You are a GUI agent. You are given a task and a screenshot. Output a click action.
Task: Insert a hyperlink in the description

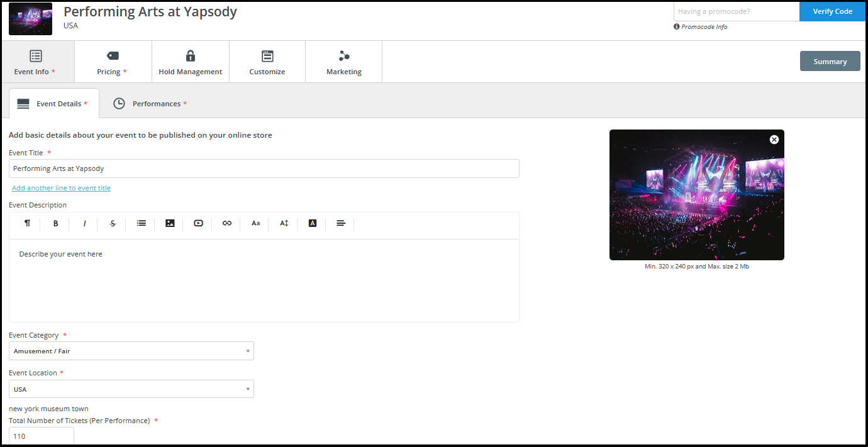point(227,223)
